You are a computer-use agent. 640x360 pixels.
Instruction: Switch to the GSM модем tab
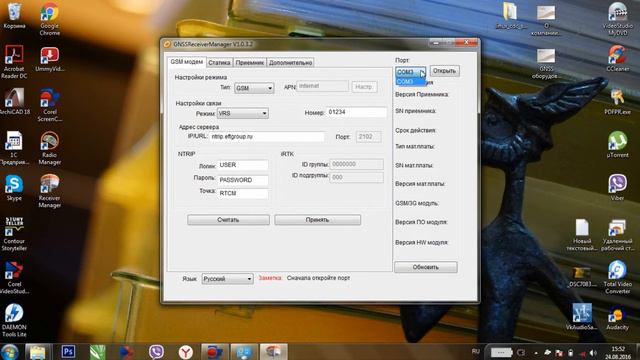187,62
